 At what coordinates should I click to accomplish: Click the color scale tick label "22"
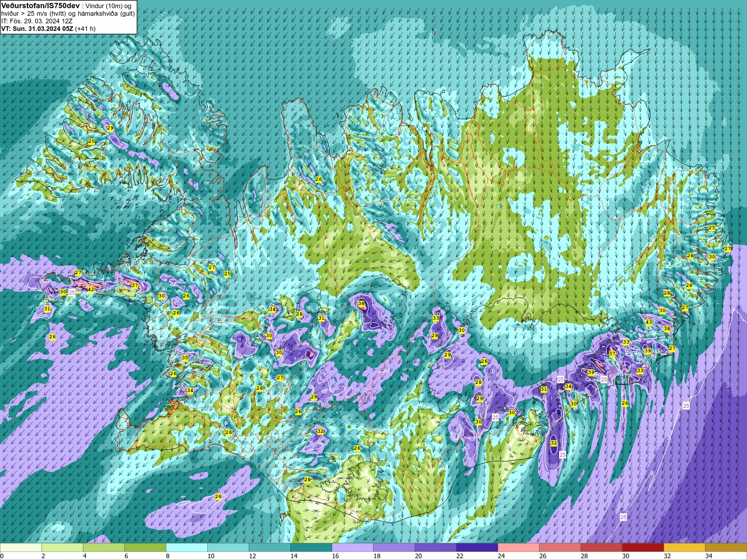point(460,556)
